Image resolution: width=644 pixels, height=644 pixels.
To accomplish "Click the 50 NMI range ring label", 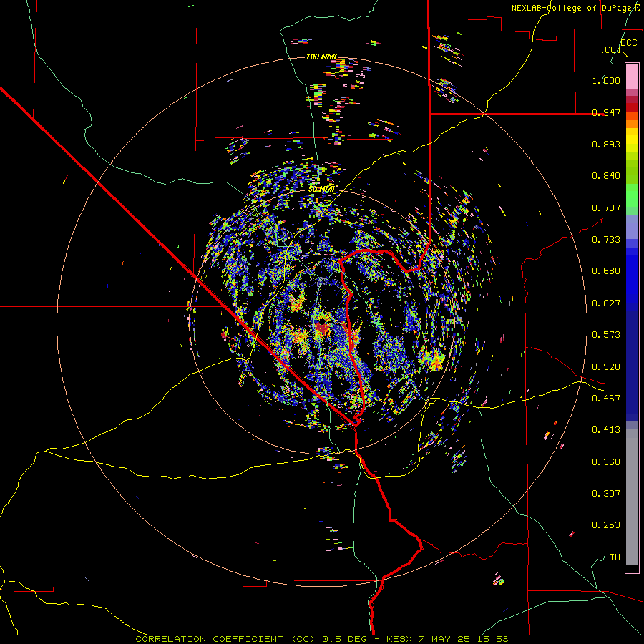I will (321, 189).
